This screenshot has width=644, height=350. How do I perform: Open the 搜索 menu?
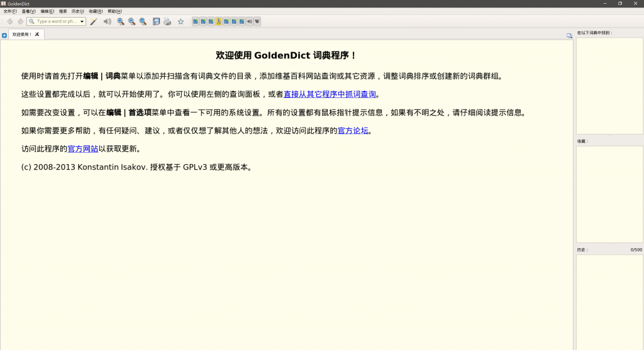[x=63, y=11]
